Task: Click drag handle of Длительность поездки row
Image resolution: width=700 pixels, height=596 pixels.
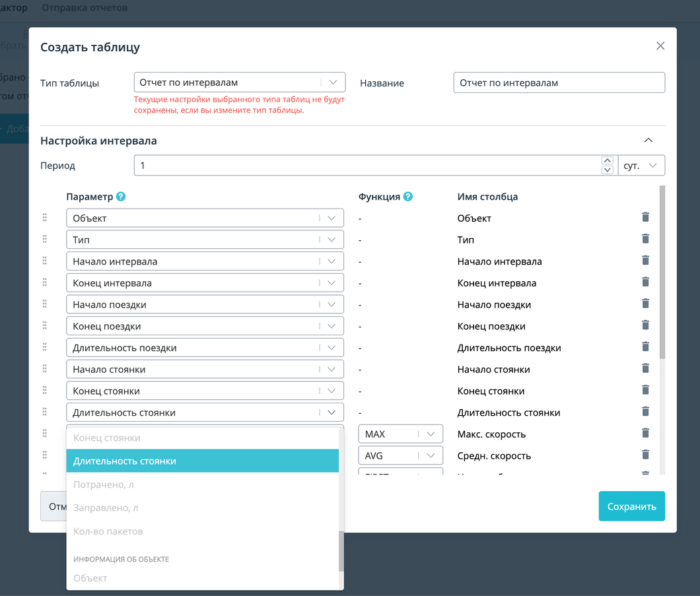Action: point(45,347)
